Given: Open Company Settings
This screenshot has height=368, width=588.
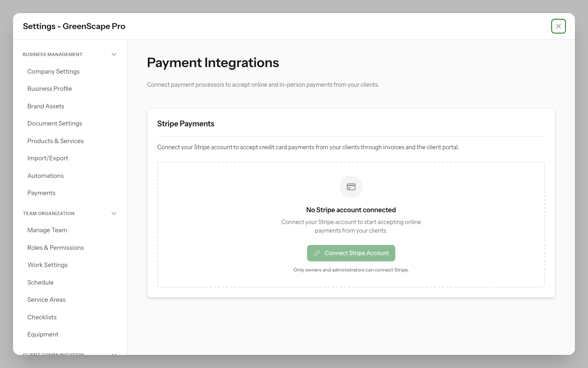Looking at the screenshot, I should (x=53, y=72).
